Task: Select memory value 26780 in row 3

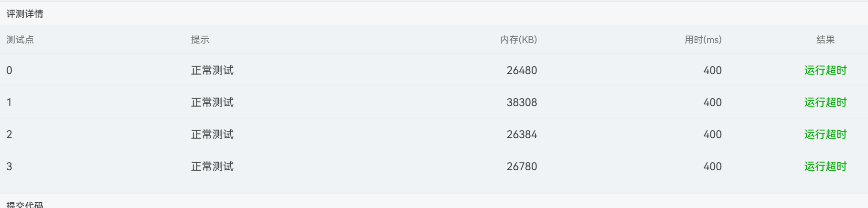Action: tap(522, 166)
